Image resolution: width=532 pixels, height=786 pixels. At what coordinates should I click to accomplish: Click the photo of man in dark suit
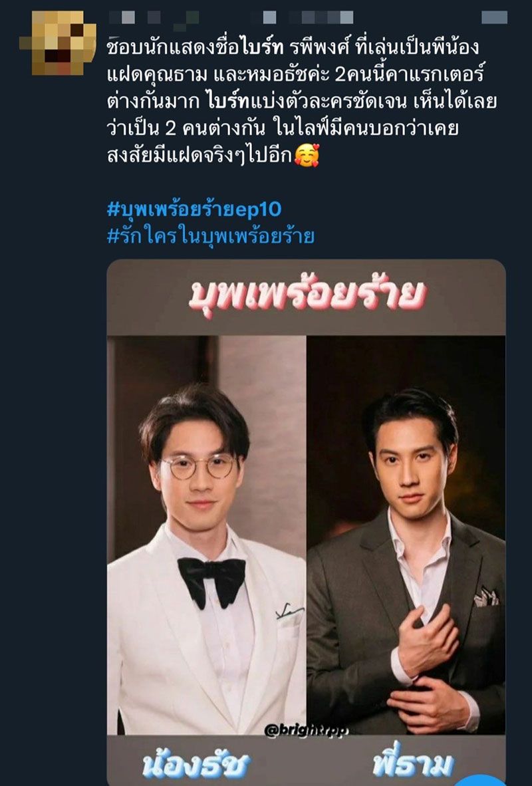(x=406, y=535)
